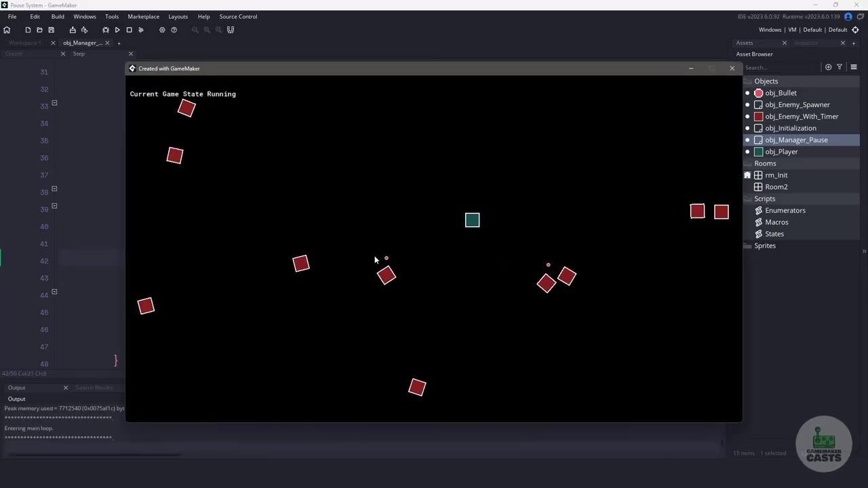Close the obj_Manager tab
This screenshot has height=488, width=868.
(108, 43)
